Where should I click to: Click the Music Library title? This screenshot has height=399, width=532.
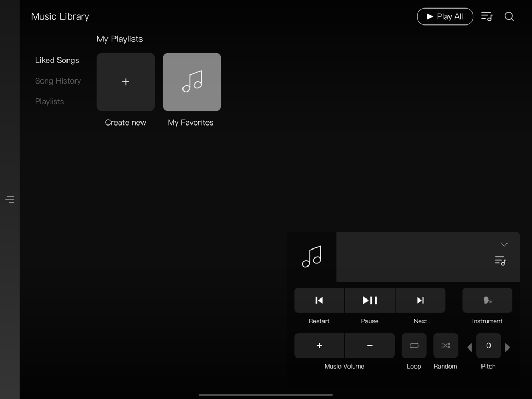tap(60, 16)
